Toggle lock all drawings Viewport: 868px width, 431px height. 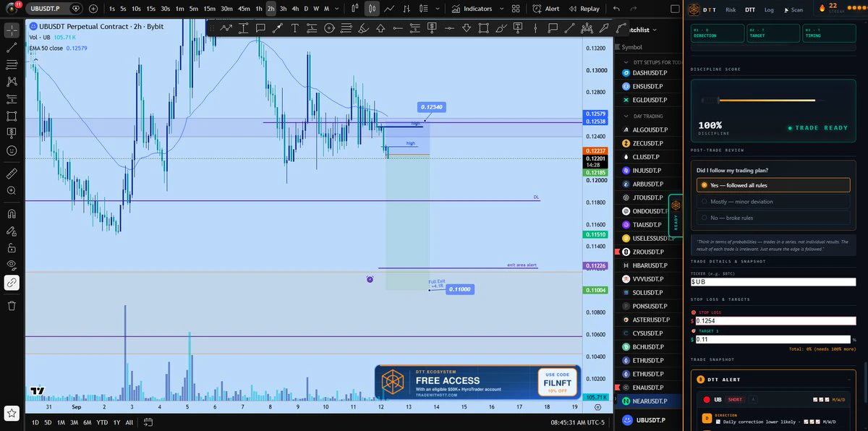[x=12, y=249]
